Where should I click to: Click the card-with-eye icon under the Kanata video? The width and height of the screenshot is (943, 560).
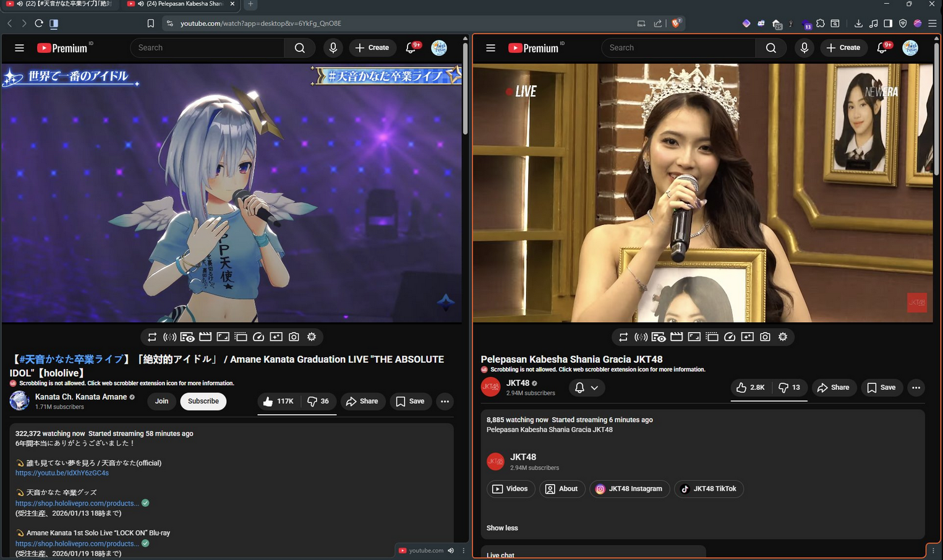click(187, 337)
